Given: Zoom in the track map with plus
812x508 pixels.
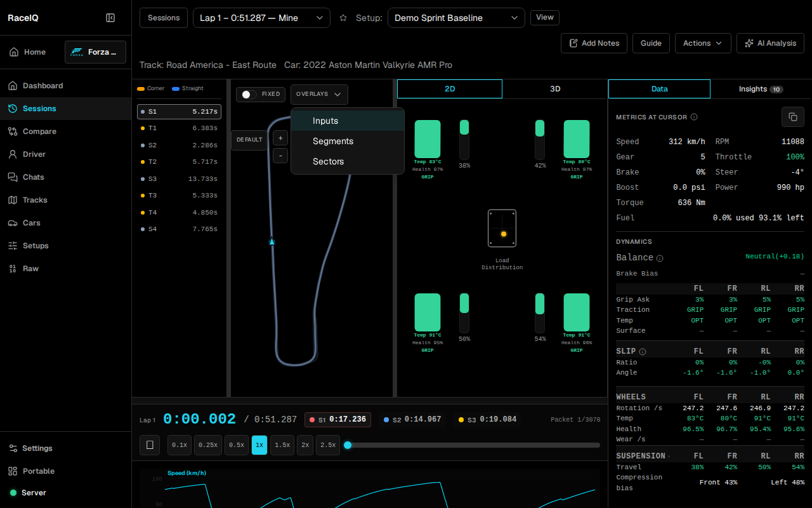Looking at the screenshot, I should 280,138.
